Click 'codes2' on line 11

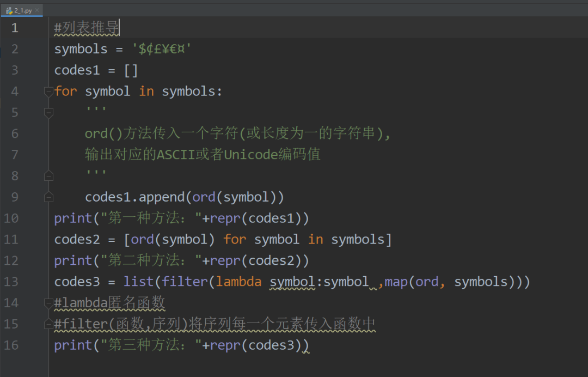click(77, 239)
